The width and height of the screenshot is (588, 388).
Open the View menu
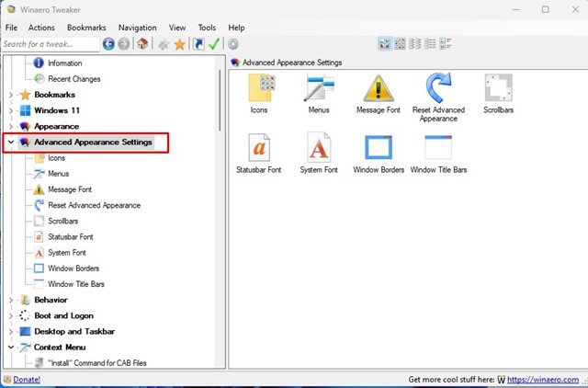pos(177,28)
